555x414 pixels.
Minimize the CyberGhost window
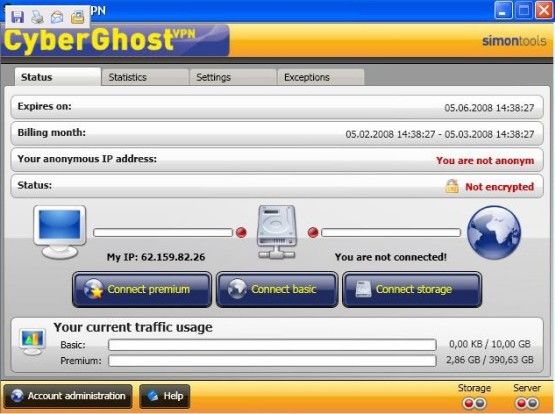pyautogui.click(x=503, y=10)
